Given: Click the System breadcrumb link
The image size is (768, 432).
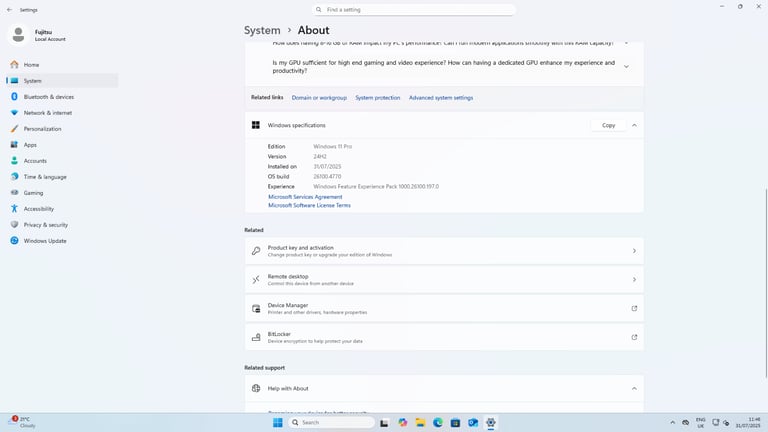Looking at the screenshot, I should click(262, 30).
